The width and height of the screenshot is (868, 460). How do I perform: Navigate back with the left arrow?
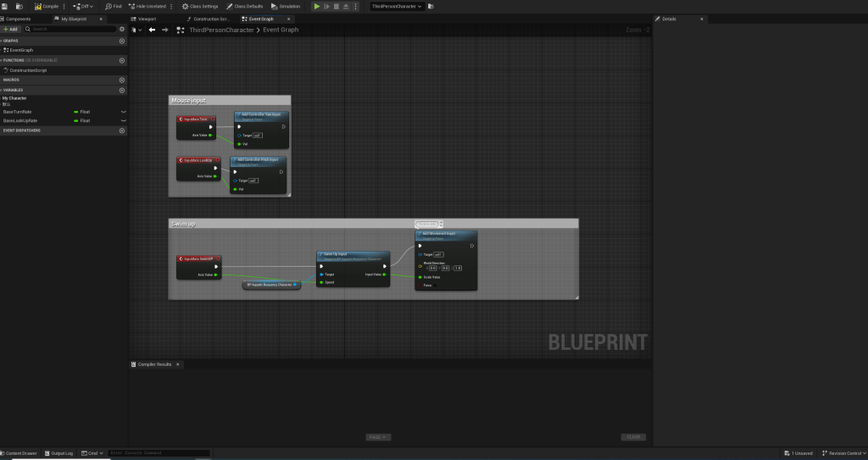pos(152,30)
